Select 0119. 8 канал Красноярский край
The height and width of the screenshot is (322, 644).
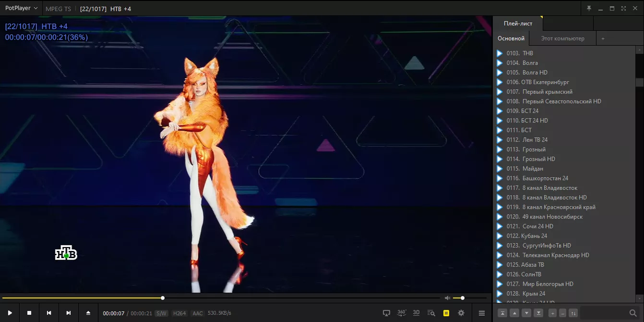coord(564,207)
